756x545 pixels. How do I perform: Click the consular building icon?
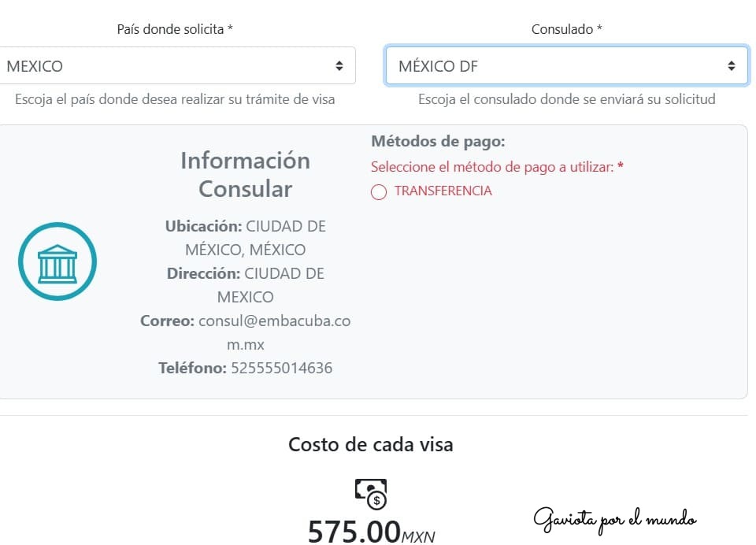57,261
